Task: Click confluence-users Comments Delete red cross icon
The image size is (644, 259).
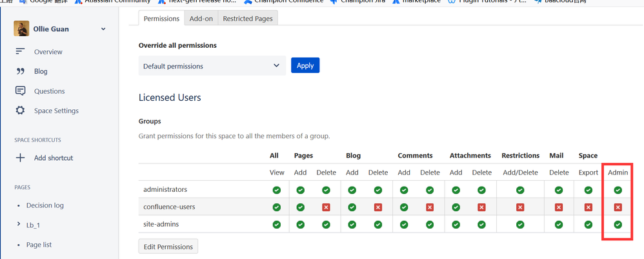Action: coord(430,207)
